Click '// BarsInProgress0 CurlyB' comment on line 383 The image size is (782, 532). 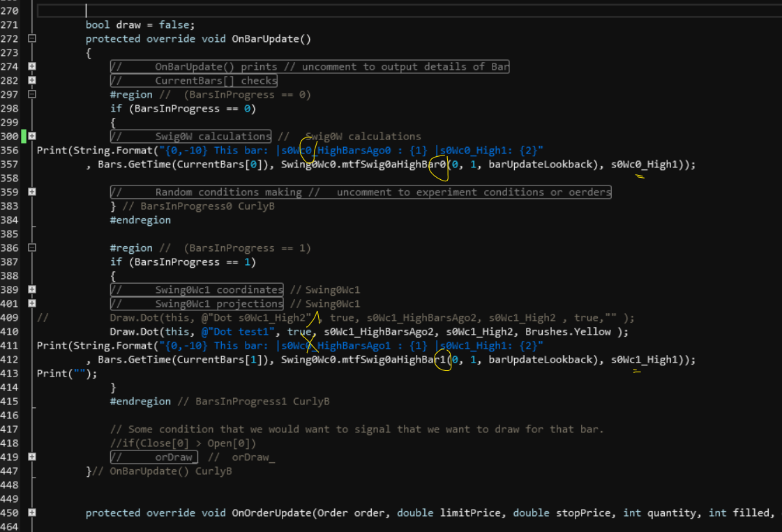199,206
